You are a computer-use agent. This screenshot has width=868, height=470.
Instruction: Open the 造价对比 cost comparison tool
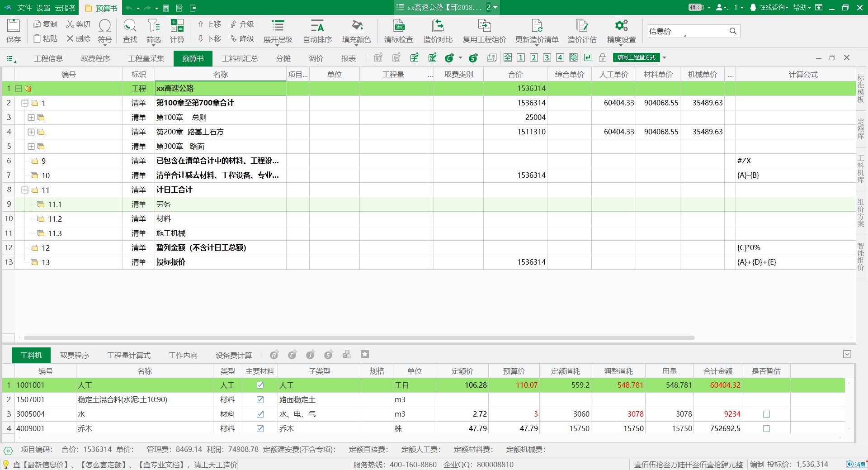pos(438,31)
